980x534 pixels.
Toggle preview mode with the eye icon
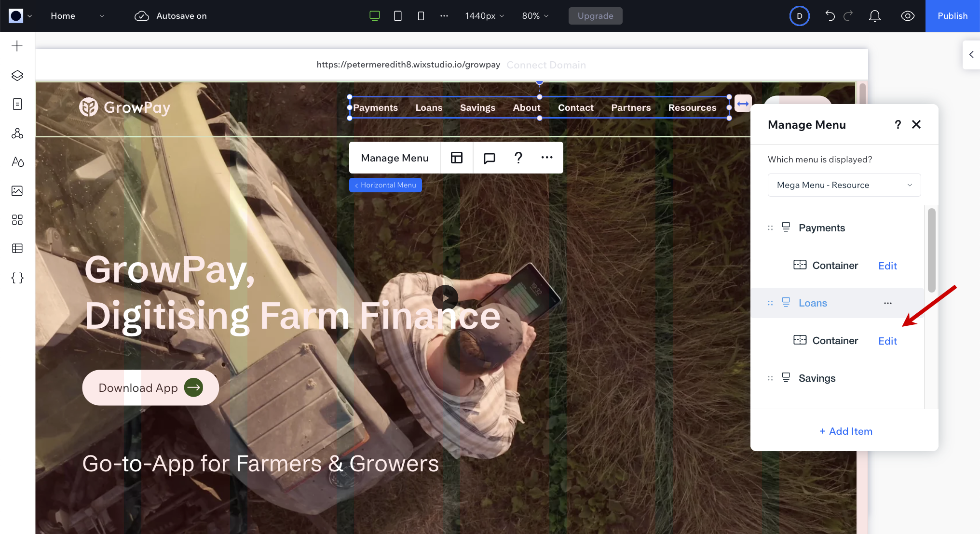tap(907, 16)
